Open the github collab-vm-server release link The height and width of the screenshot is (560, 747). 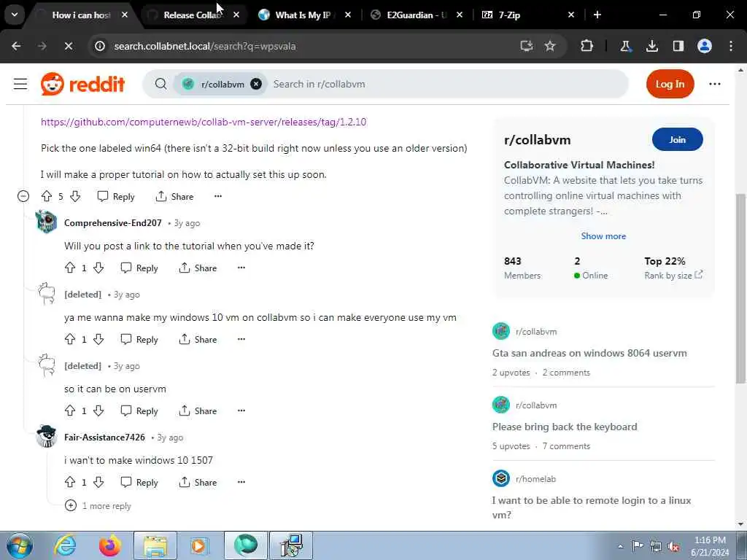click(204, 122)
